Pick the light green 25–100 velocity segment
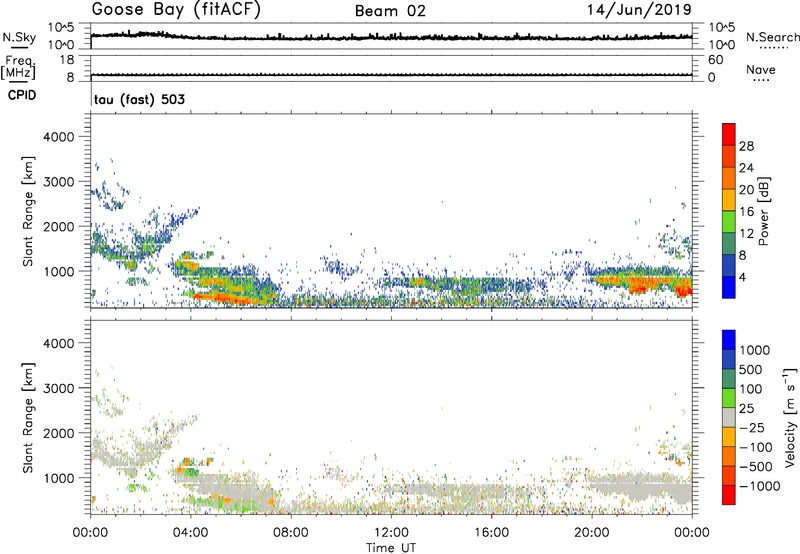The image size is (800, 554). click(729, 398)
